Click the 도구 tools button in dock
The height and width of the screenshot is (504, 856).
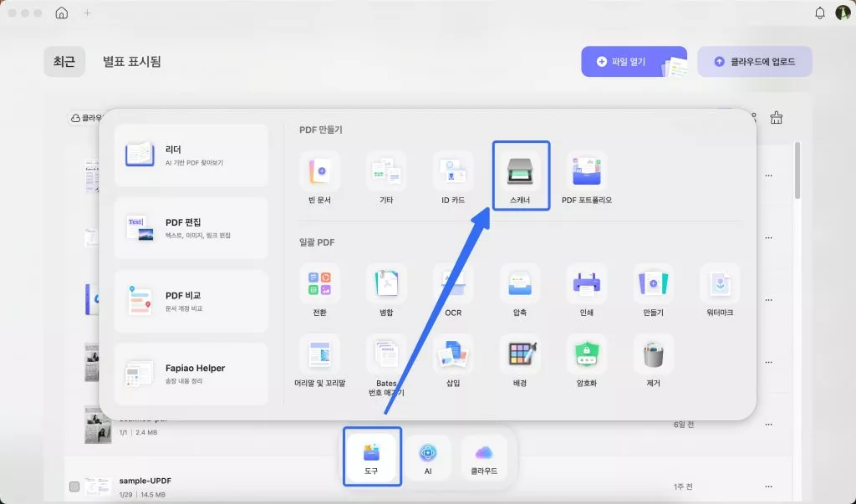click(372, 457)
